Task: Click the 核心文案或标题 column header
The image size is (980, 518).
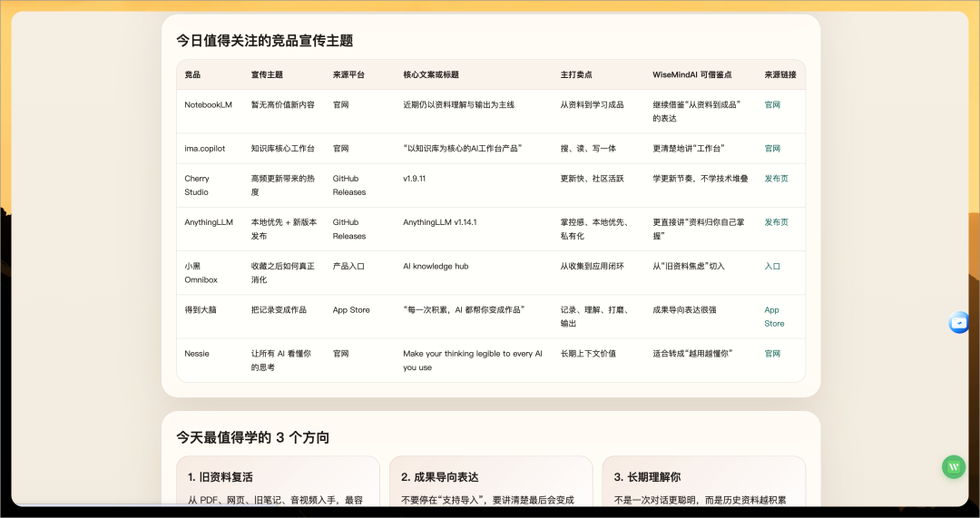Action: [x=431, y=74]
